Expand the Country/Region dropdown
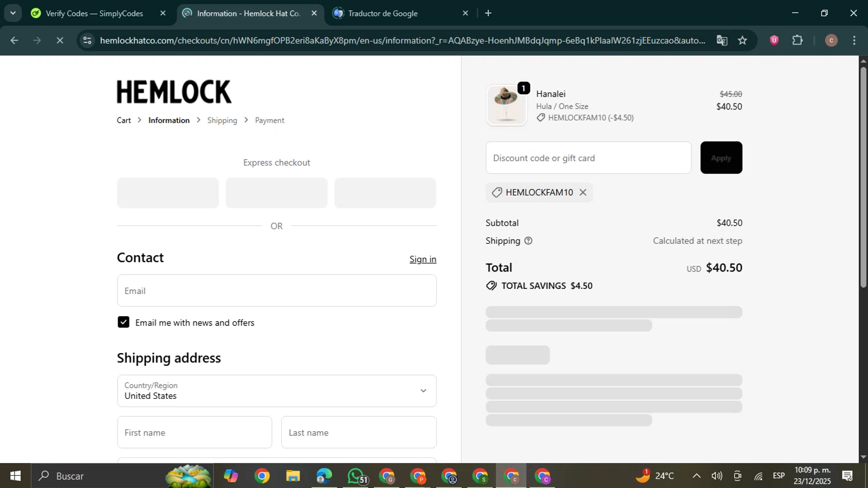 277,391
